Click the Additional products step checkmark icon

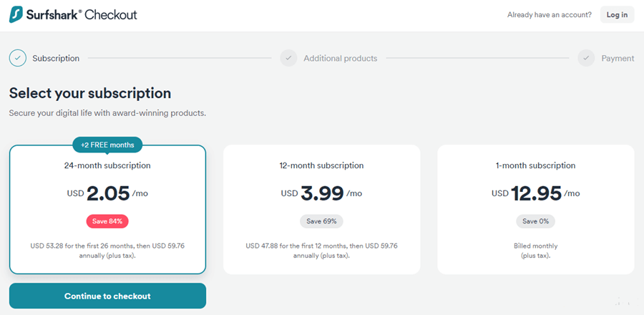pos(289,58)
